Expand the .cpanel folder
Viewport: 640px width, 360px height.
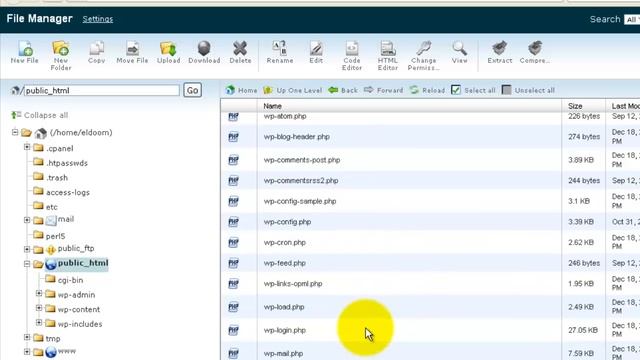(x=27, y=147)
